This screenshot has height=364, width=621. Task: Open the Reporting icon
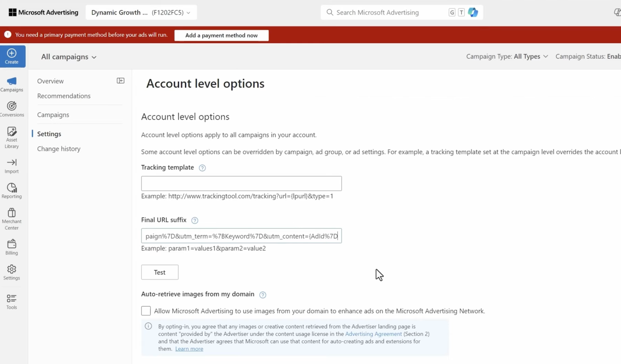(12, 191)
